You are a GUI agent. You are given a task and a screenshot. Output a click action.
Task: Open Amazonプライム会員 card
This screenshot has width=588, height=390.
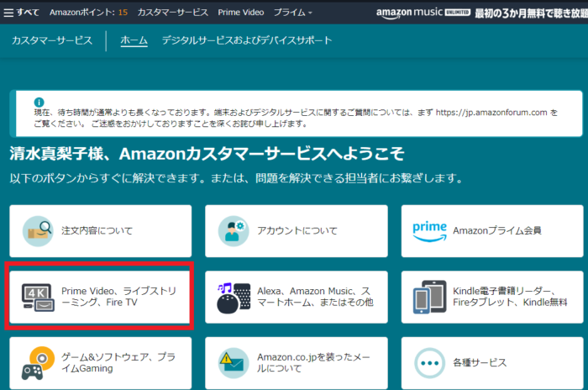(492, 231)
